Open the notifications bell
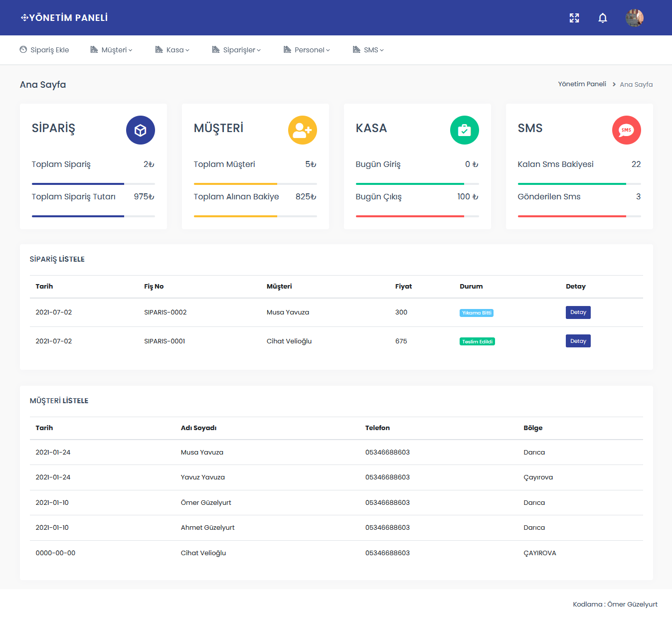 (603, 18)
